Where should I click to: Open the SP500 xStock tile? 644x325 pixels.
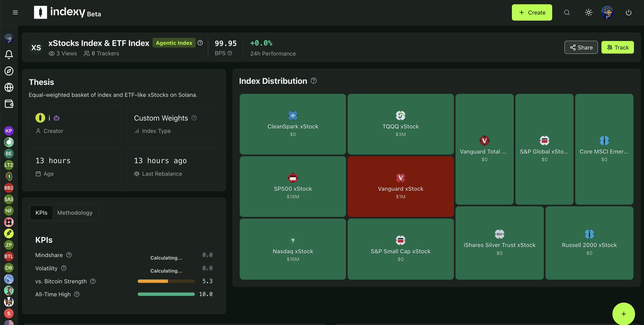[x=292, y=187]
